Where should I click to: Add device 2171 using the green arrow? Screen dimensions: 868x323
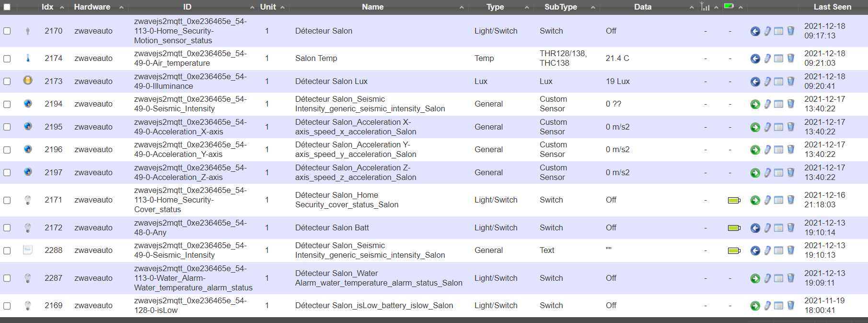coord(755,200)
